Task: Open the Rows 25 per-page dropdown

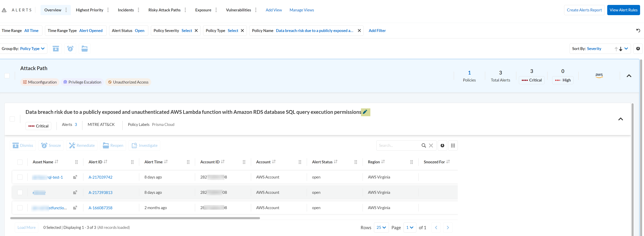Action: coord(381,227)
